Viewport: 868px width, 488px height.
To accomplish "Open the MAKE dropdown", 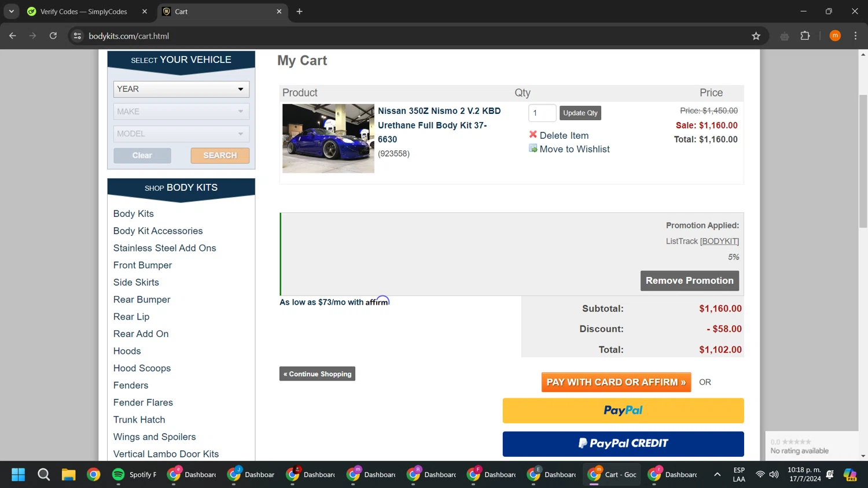I will pos(181,112).
